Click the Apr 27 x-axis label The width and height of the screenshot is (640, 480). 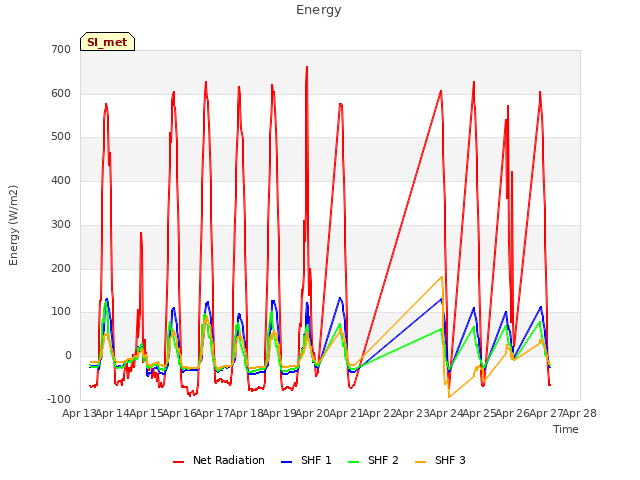click(546, 413)
